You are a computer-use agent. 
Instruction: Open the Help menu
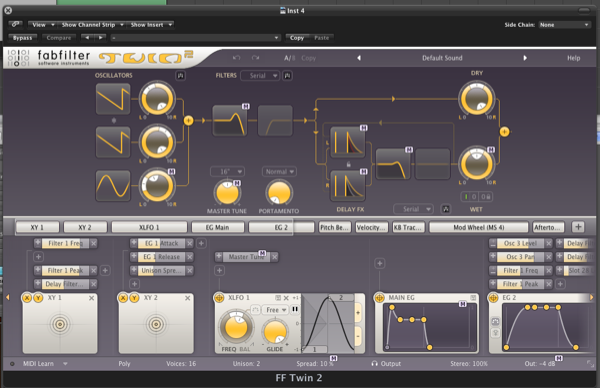click(573, 58)
